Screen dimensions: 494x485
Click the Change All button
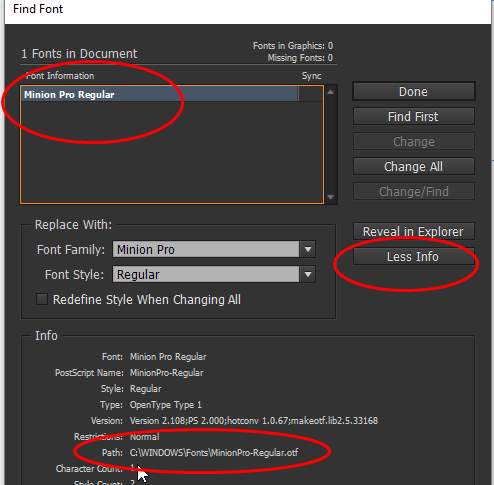[414, 166]
